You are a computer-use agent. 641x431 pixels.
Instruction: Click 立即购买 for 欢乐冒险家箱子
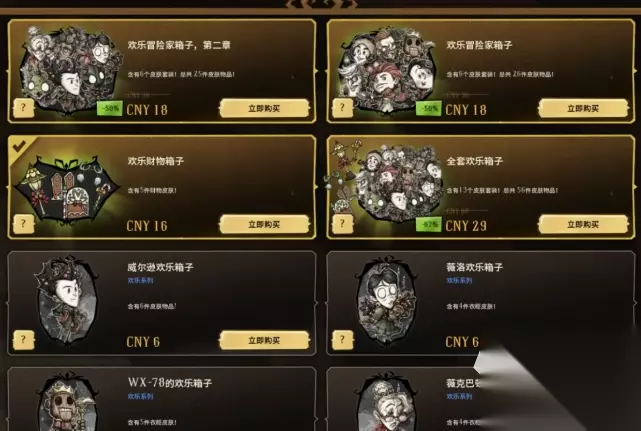pos(583,108)
